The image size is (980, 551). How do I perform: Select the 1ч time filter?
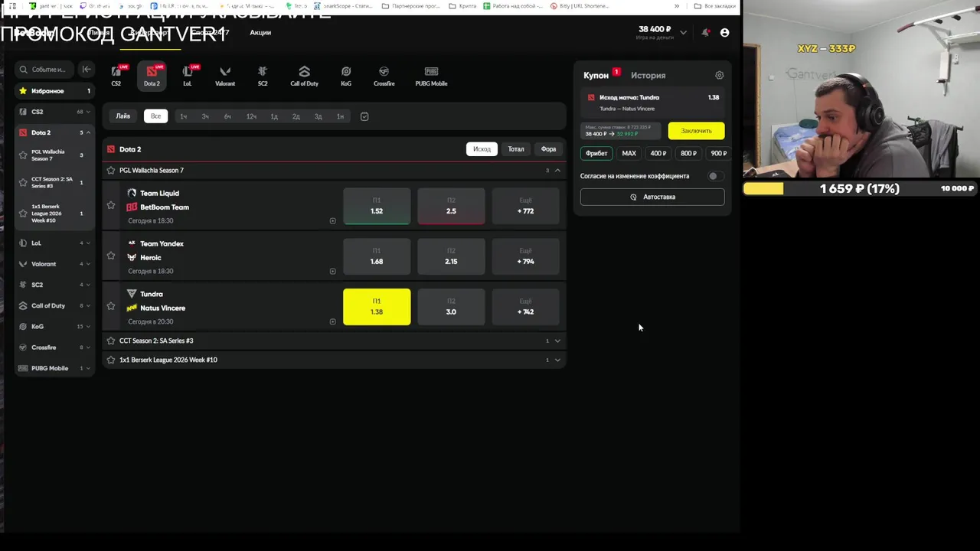click(x=183, y=116)
